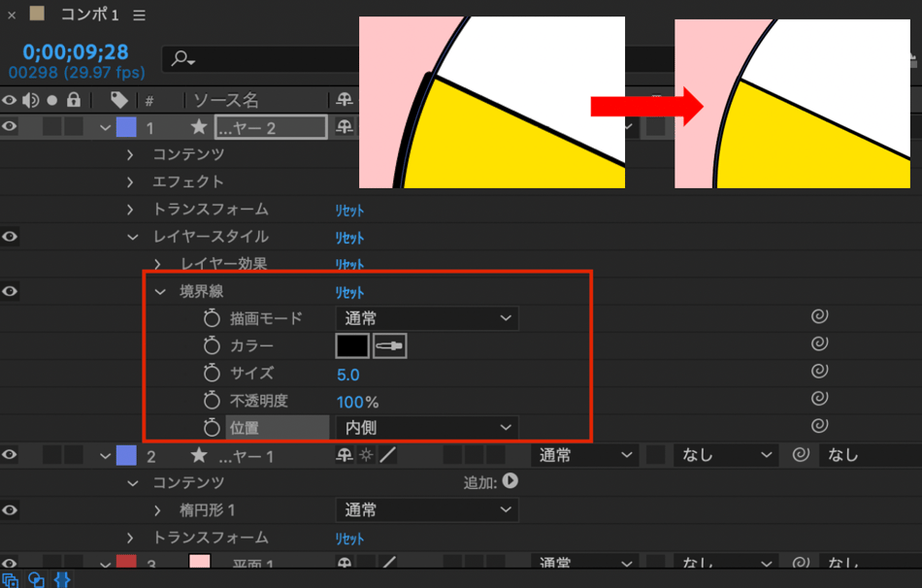Screen dimensions: 922x588
Task: Click layer 2 parent pickwhip icon
Action: (x=801, y=454)
